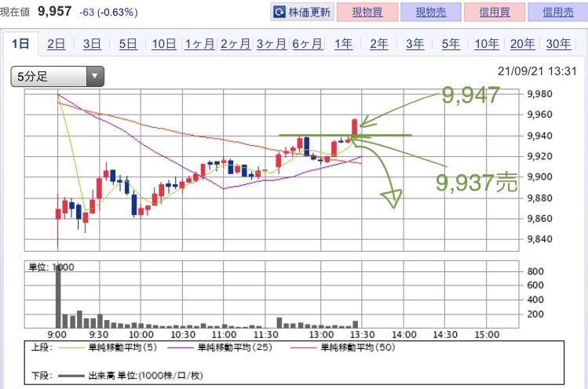Show the 6ヶ月 chart range

[307, 44]
